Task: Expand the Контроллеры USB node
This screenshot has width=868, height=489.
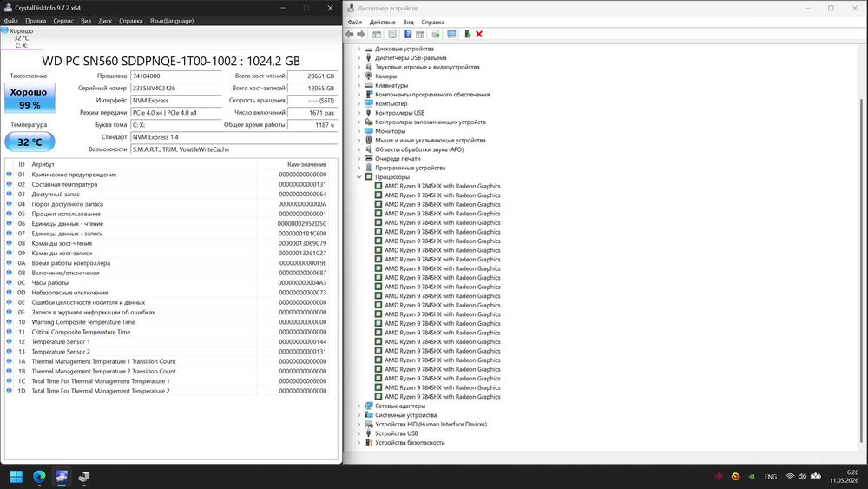Action: click(358, 112)
